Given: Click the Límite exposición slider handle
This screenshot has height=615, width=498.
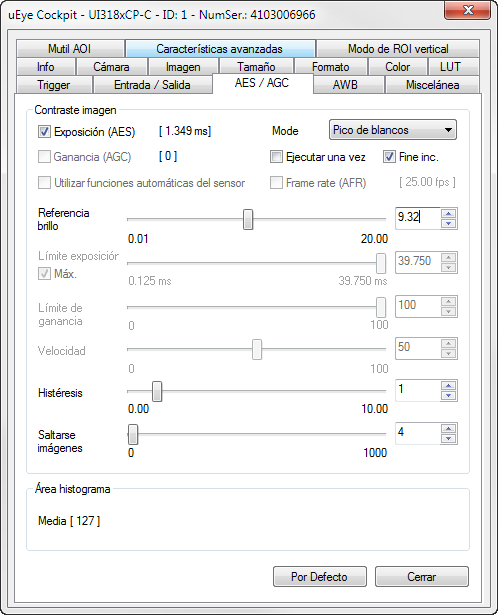Looking at the screenshot, I should pos(381,263).
